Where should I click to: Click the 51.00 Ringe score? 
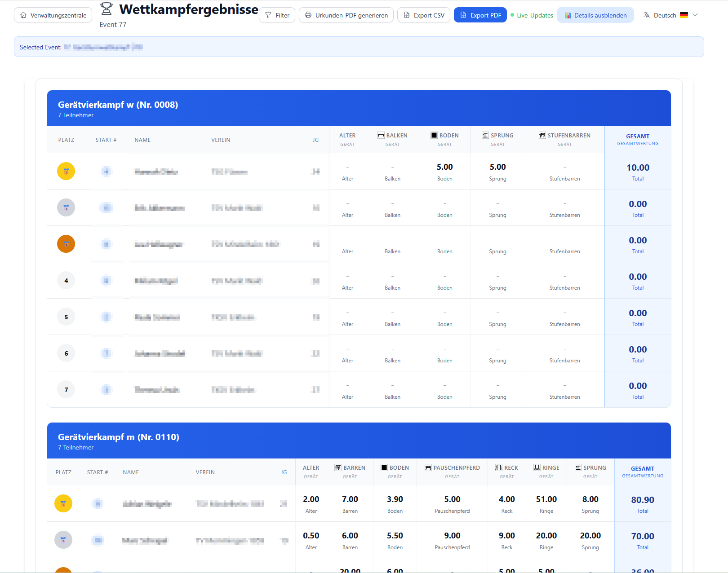[x=546, y=499]
